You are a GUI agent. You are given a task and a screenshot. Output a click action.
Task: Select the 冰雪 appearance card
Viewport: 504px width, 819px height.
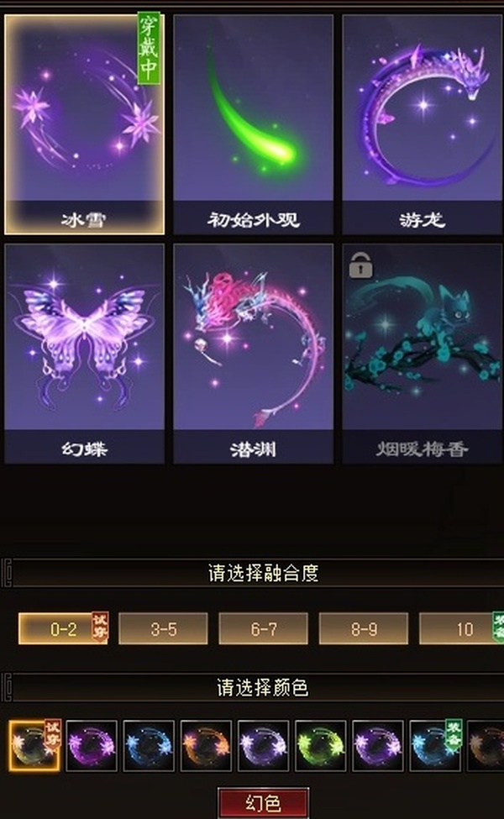tap(84, 124)
